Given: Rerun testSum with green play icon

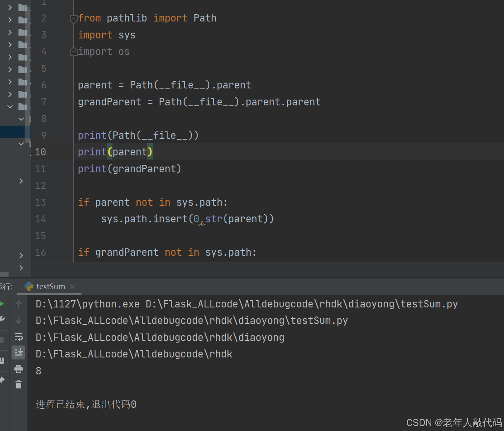Looking at the screenshot, I should pos(2,304).
